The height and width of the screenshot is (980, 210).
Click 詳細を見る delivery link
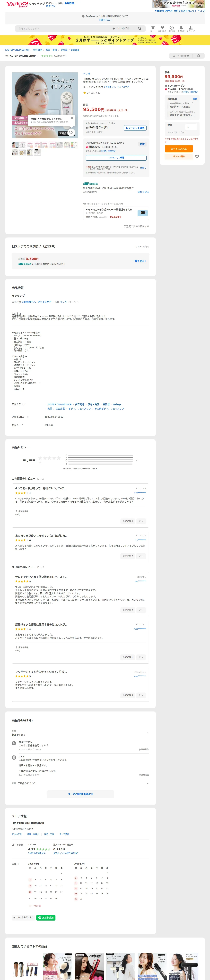(x=143, y=192)
